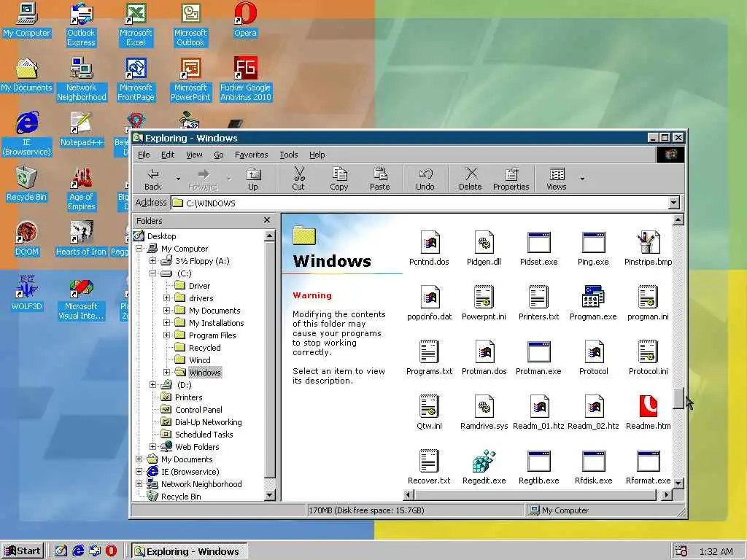Open the View menu
747x560 pixels.
pyautogui.click(x=194, y=155)
